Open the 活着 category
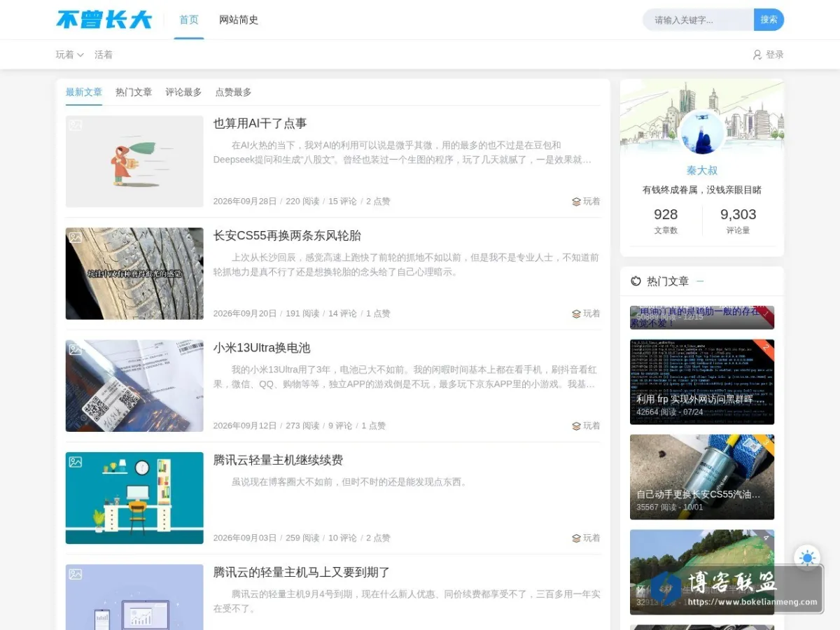The image size is (840, 630). coord(104,55)
